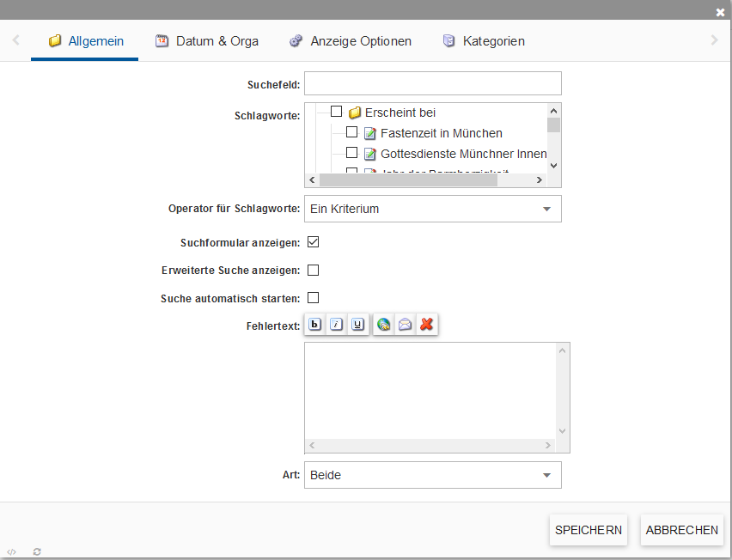The height and width of the screenshot is (560, 732).
Task: Enable Erweiterte Suche anzeigen checkbox
Action: [314, 270]
